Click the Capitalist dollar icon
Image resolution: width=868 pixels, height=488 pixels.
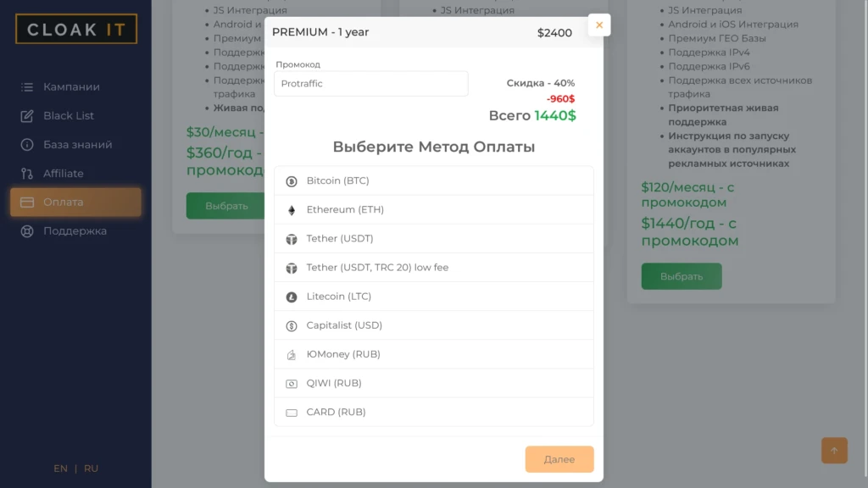(292, 326)
